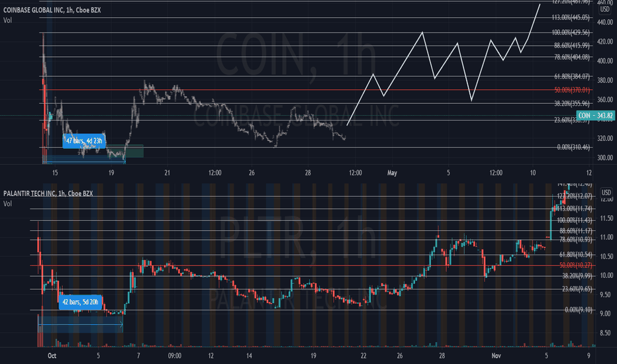Open the USD currency button on COIN chart
This screenshot has width=617, height=364.
(604, 9)
